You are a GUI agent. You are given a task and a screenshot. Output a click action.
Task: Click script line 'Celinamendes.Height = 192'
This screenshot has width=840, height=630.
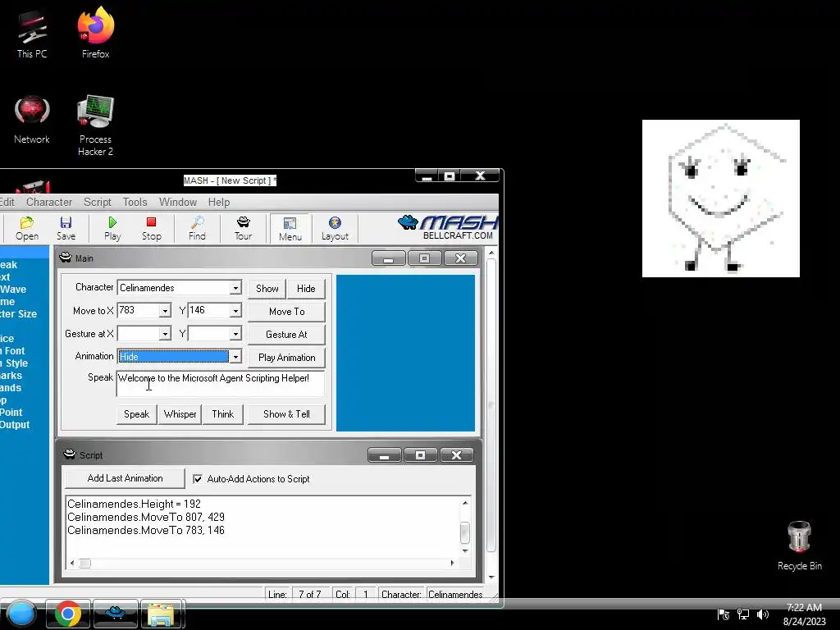134,504
